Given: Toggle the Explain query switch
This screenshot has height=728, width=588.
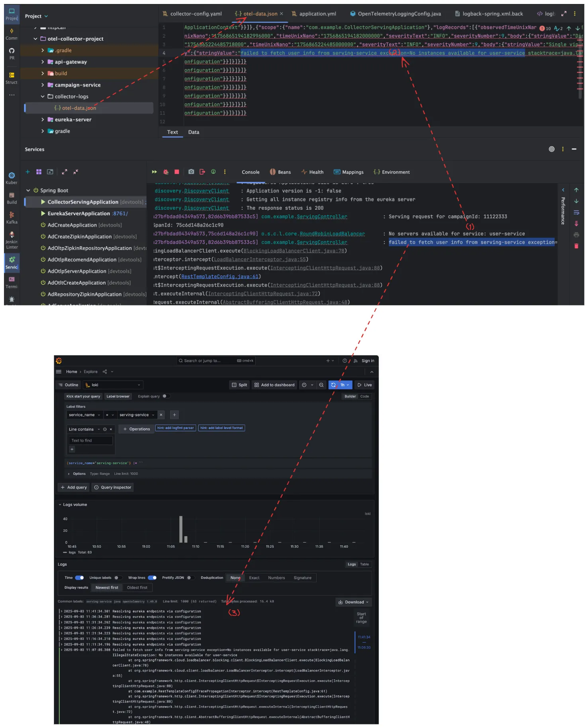Looking at the screenshot, I should (166, 396).
